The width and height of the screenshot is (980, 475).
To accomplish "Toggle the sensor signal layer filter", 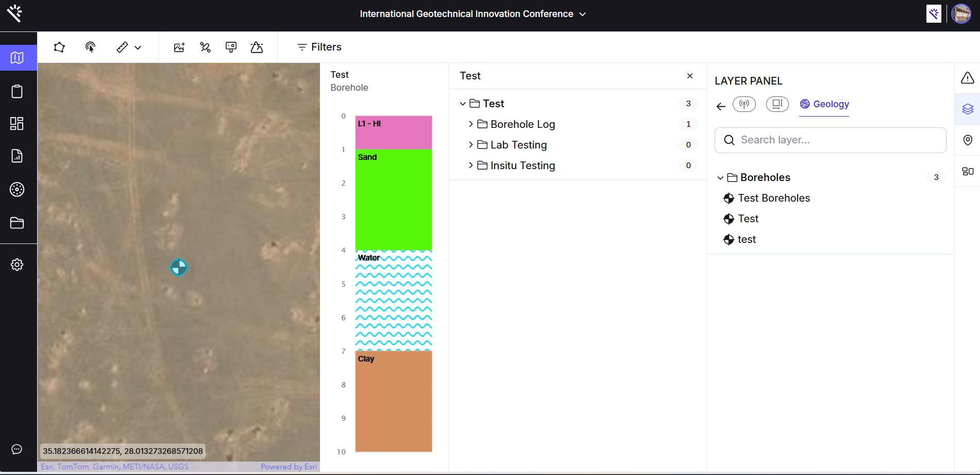I will pyautogui.click(x=744, y=104).
